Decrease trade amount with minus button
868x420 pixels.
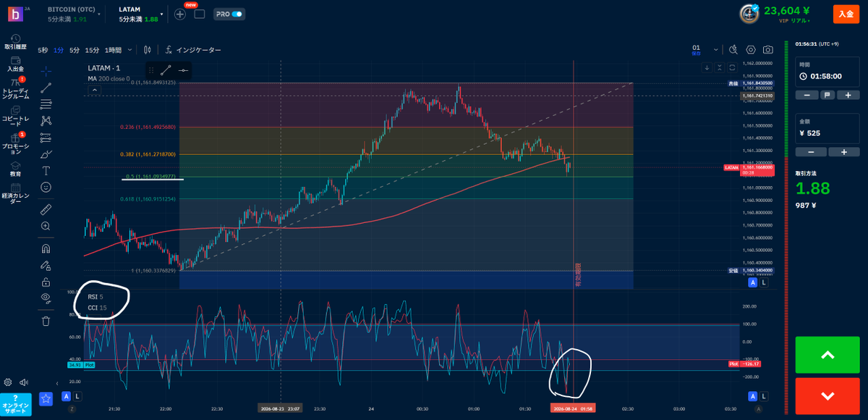click(811, 151)
